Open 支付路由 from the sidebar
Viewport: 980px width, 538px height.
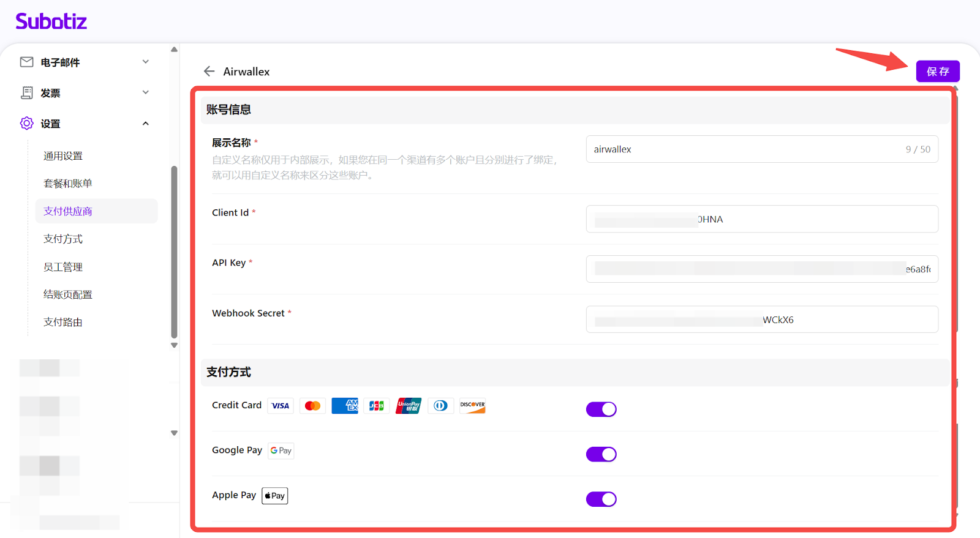(x=63, y=323)
